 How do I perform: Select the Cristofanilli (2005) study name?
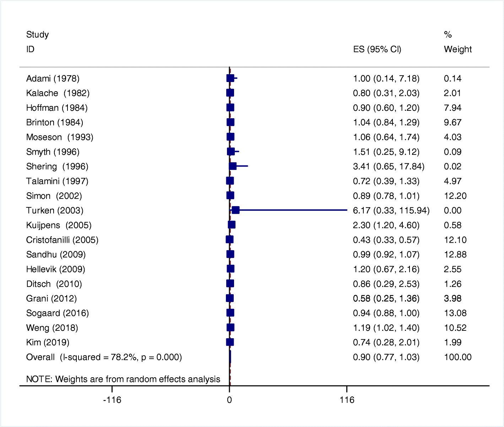click(62, 240)
